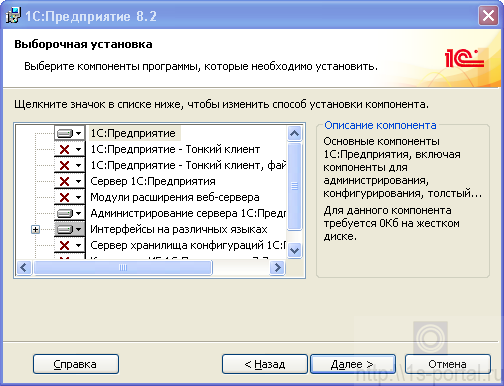This screenshot has height=386, width=504.
Task: Open install dropdown for Интерфейсы на различных языках
Action: 70,229
